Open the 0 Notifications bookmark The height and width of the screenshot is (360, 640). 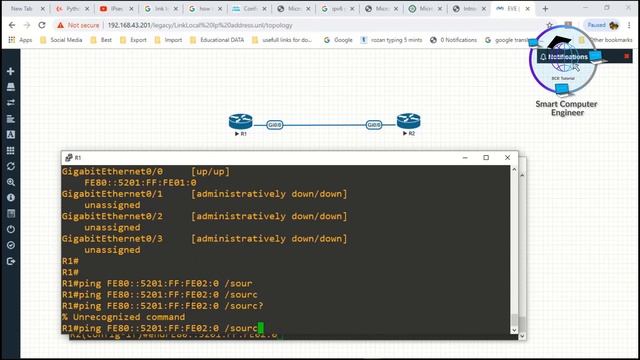[x=453, y=40]
